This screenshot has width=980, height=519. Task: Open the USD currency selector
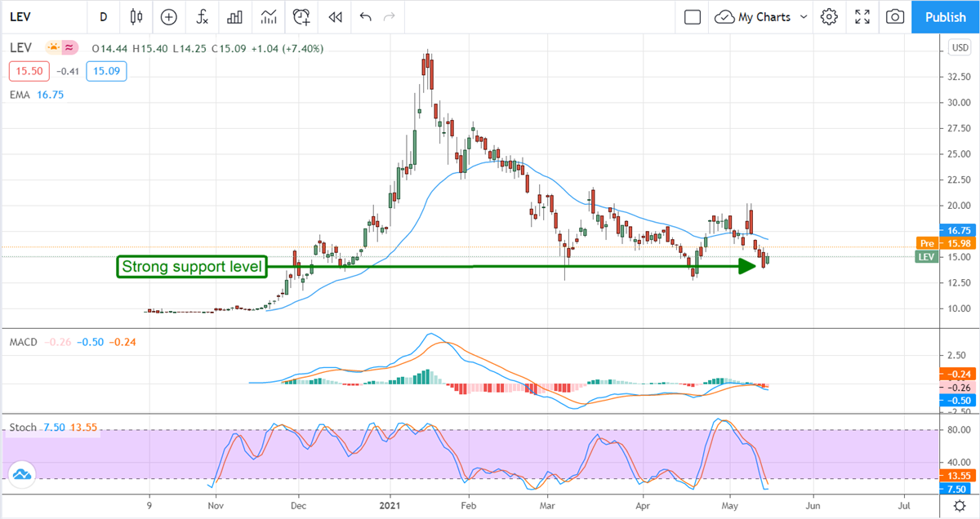click(959, 48)
